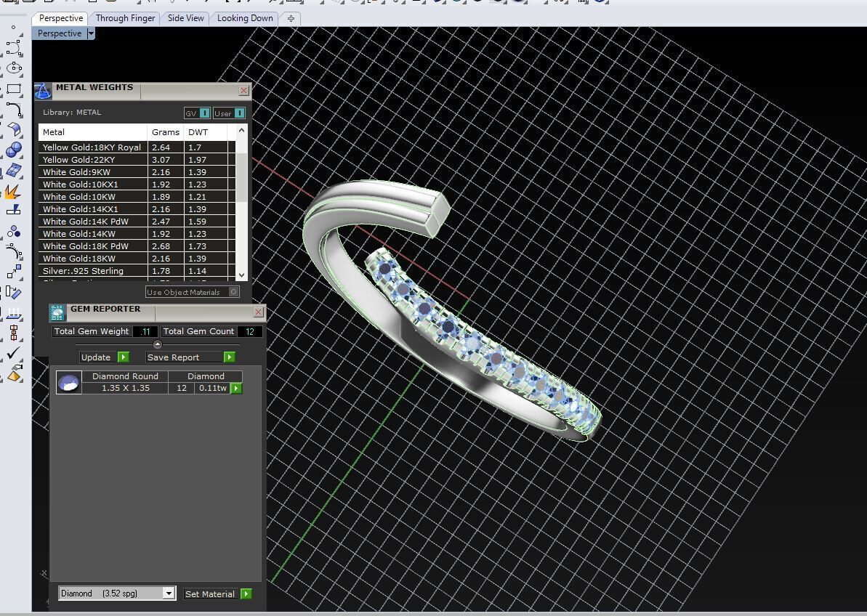
Task: Click the green arrow beside Set Material
Action: pos(246,594)
